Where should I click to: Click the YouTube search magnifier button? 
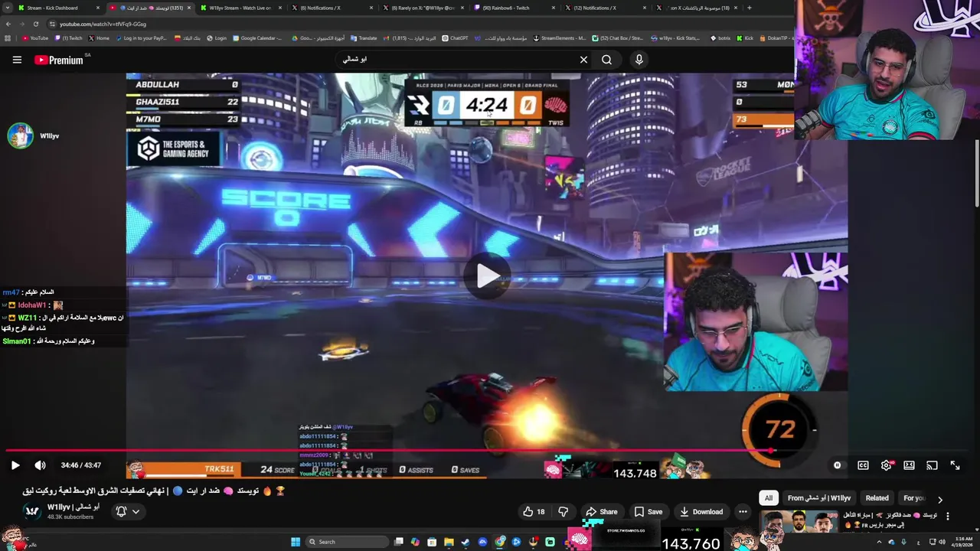[x=606, y=60]
